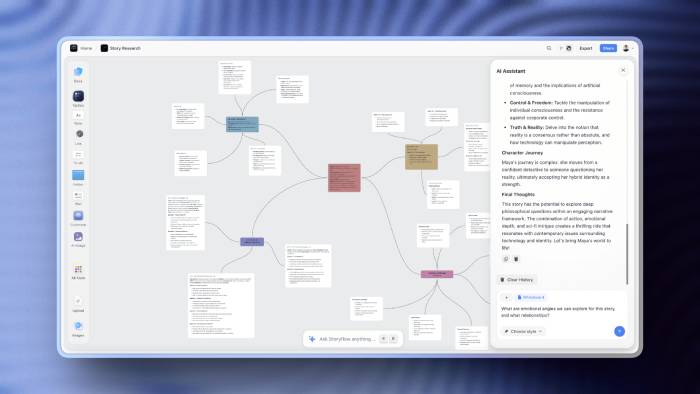This screenshot has width=700, height=394.
Task: Click the Home icon in top bar
Action: [x=74, y=48]
